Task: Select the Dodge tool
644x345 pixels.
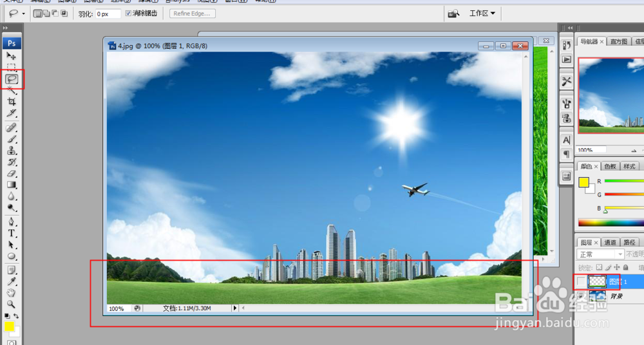Action: [11, 207]
